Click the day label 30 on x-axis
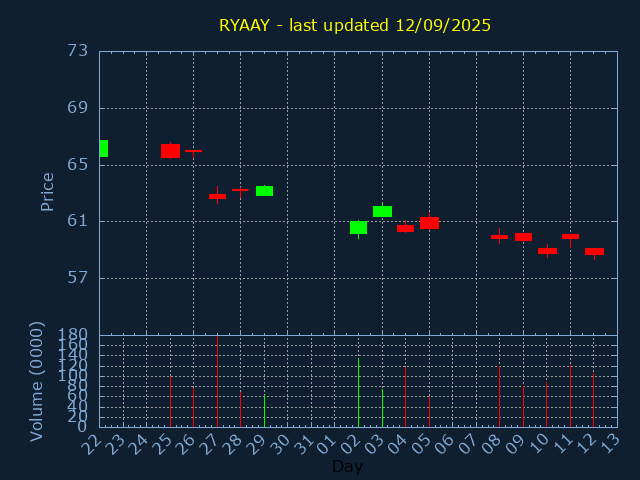The width and height of the screenshot is (640, 480). [x=279, y=444]
